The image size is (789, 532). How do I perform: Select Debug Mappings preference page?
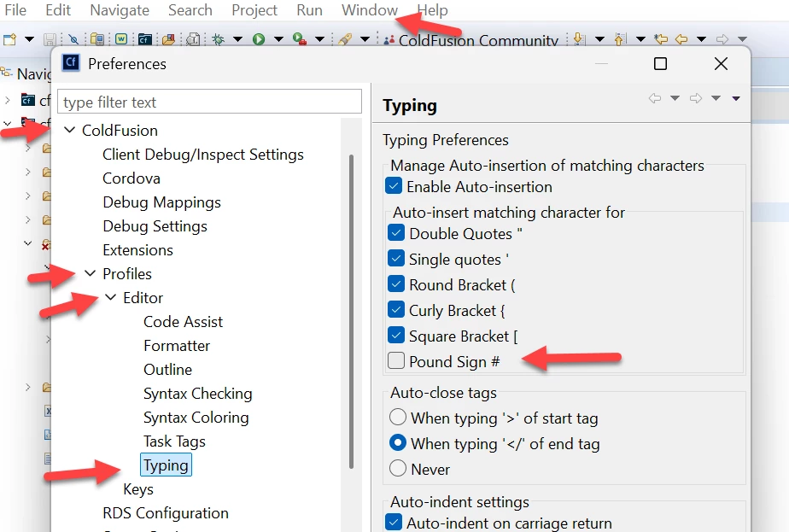[x=161, y=202]
